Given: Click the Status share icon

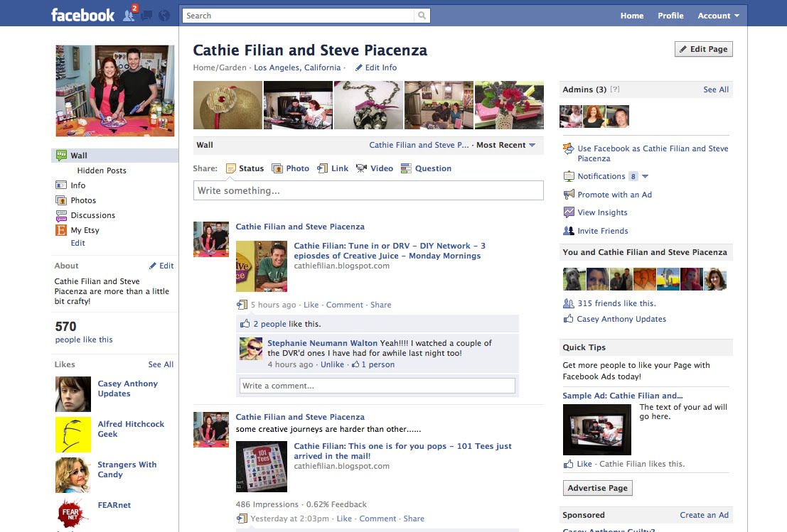Looking at the screenshot, I should pyautogui.click(x=231, y=168).
